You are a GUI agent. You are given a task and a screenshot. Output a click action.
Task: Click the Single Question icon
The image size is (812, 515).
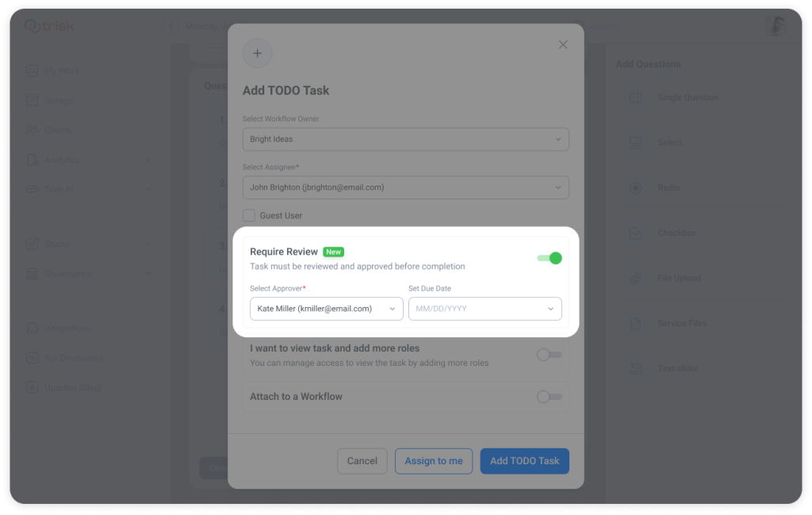click(635, 97)
